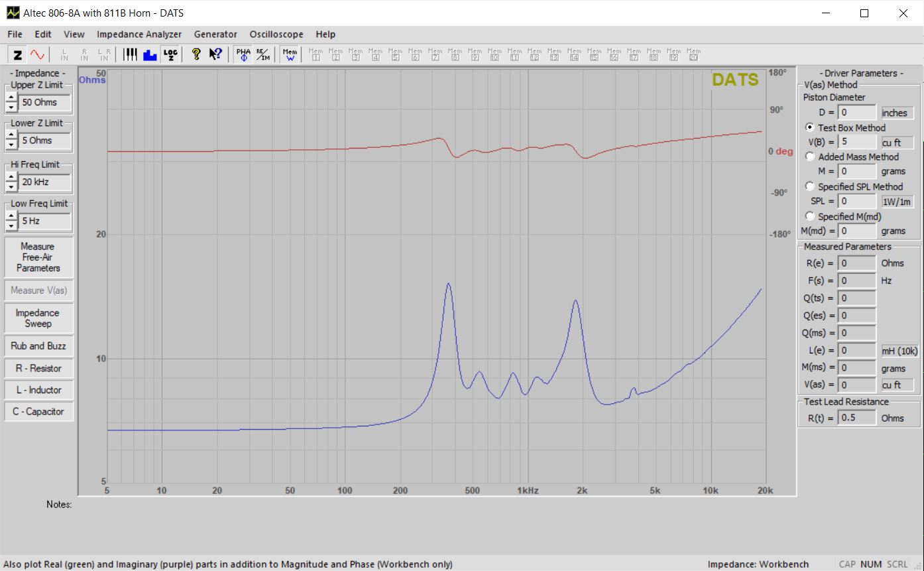The width and height of the screenshot is (924, 571).
Task: Click the DATS app icon in title bar
Action: 13,13
